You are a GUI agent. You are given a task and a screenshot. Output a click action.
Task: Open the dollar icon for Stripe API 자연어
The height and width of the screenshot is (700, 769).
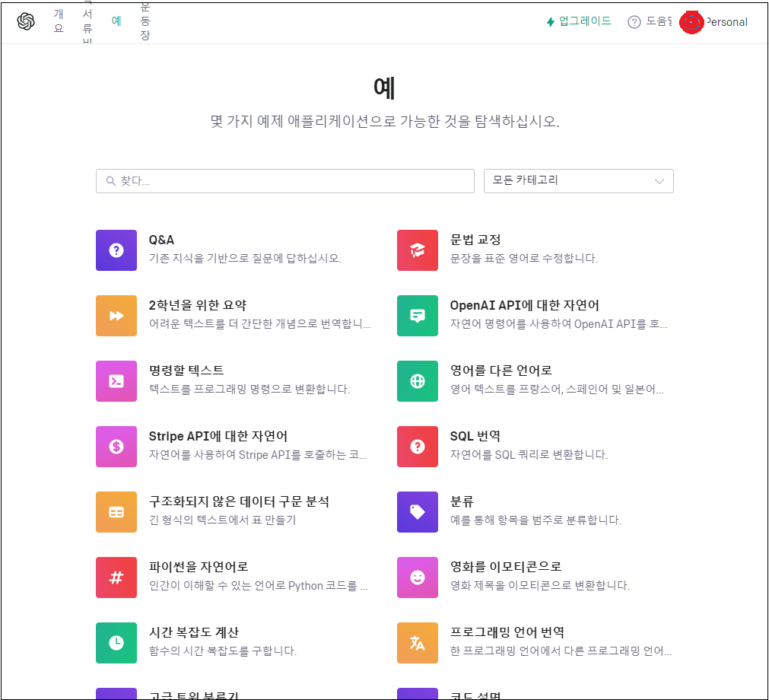116,446
